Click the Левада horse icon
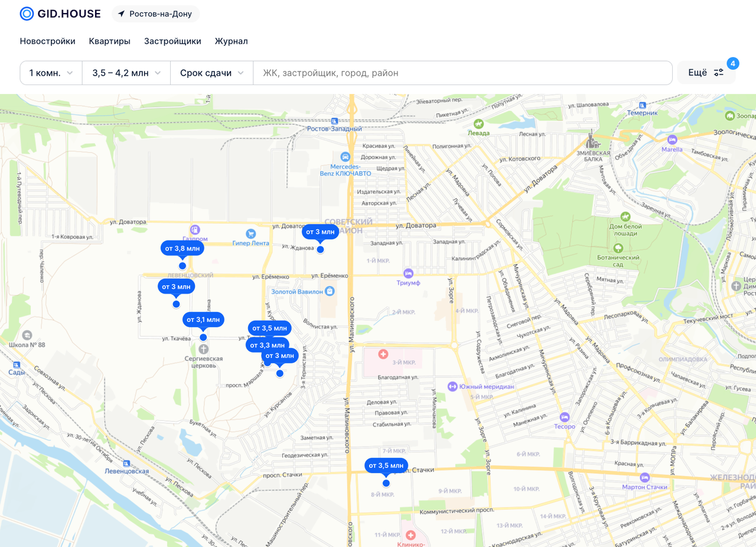The image size is (756, 547). (x=479, y=123)
